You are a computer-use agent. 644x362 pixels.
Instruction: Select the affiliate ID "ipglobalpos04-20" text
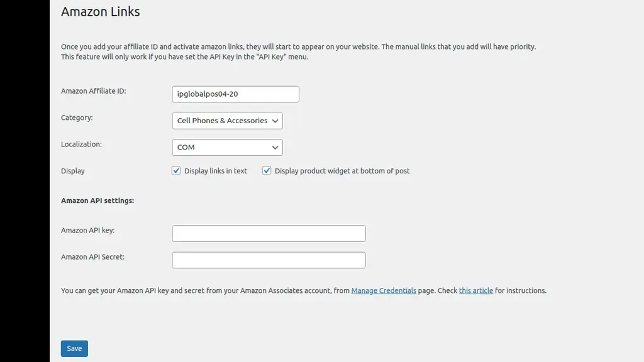pos(207,94)
